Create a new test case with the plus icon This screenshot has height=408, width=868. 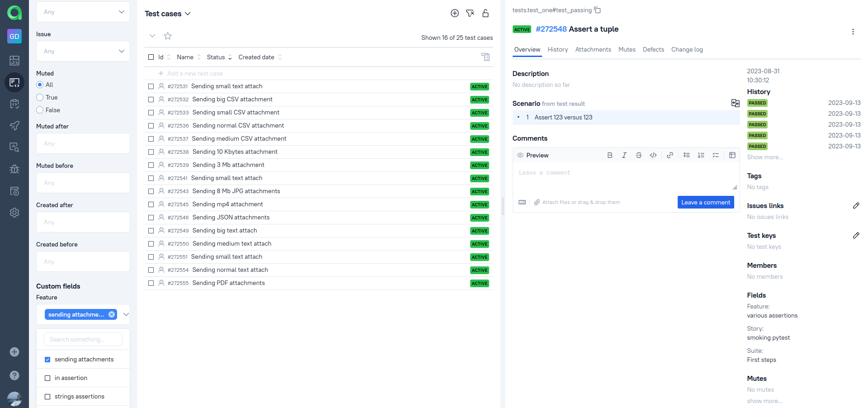455,13
